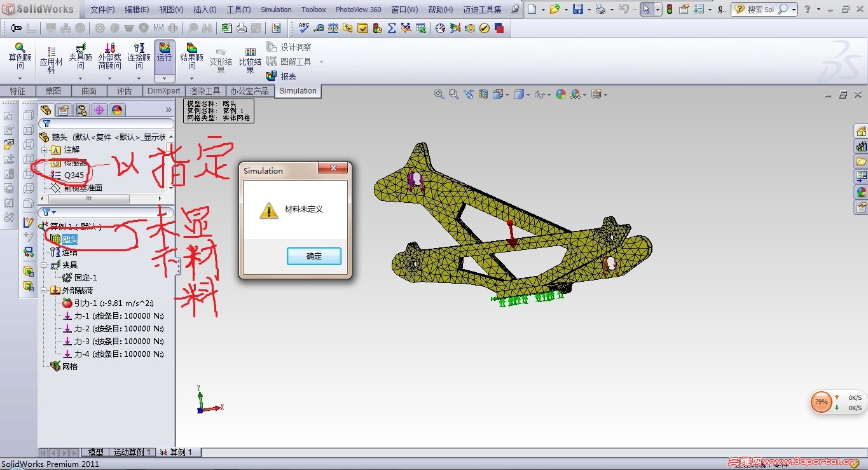Open the PhotoView 360 menu

pyautogui.click(x=359, y=10)
